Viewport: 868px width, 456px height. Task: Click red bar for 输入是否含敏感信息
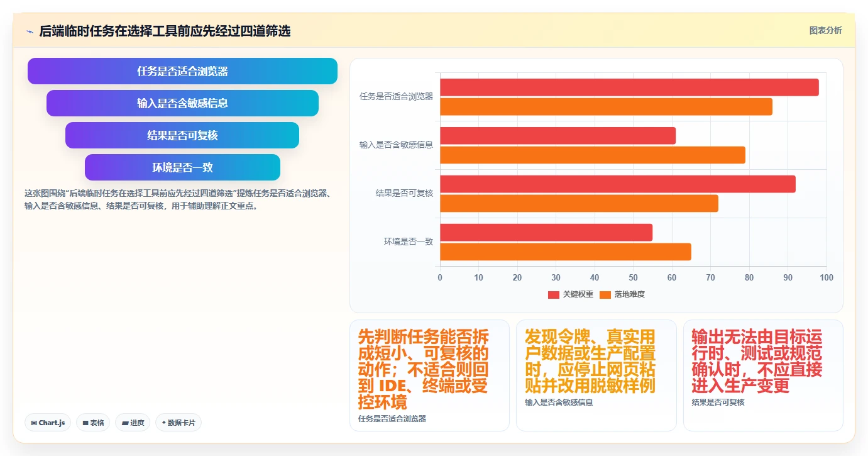click(558, 136)
